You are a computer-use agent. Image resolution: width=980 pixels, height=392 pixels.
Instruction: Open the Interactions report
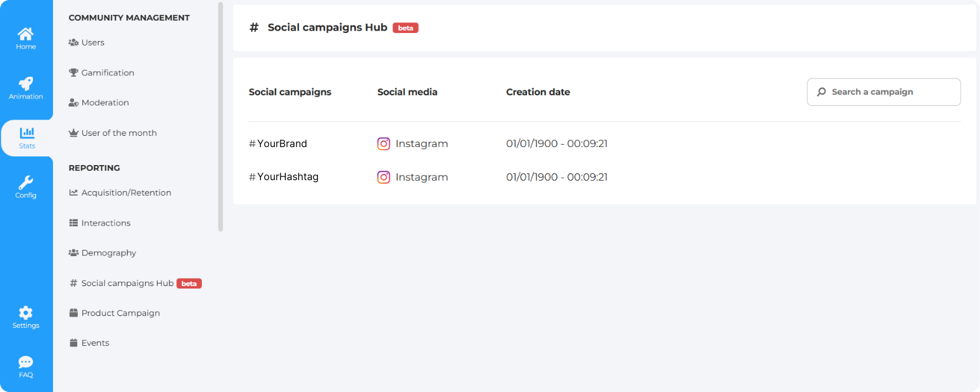[106, 223]
